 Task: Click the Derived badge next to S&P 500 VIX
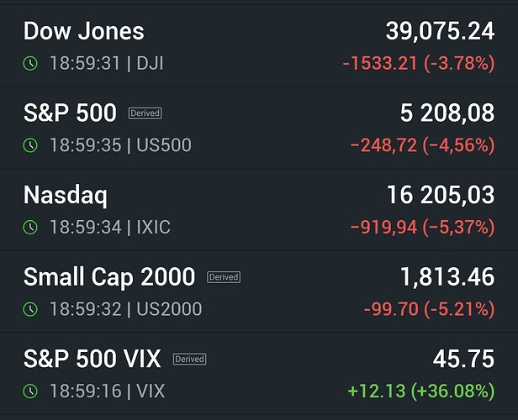[x=190, y=359]
